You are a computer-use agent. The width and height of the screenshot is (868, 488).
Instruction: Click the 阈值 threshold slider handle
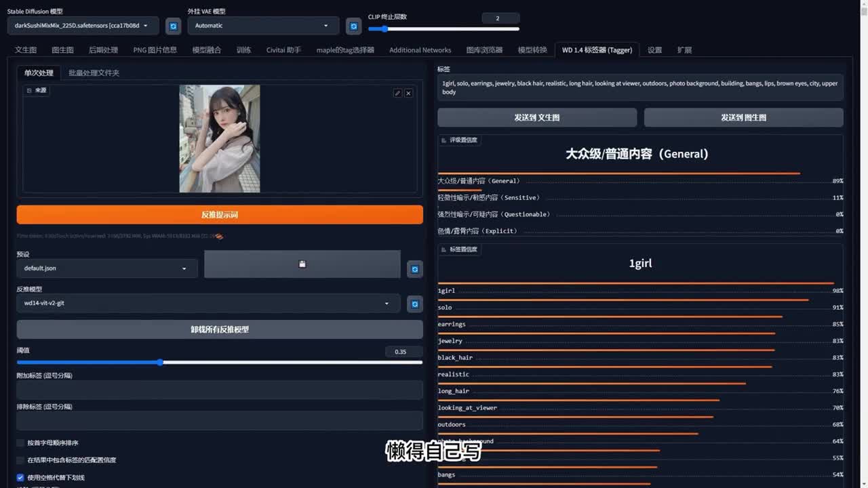pyautogui.click(x=160, y=363)
